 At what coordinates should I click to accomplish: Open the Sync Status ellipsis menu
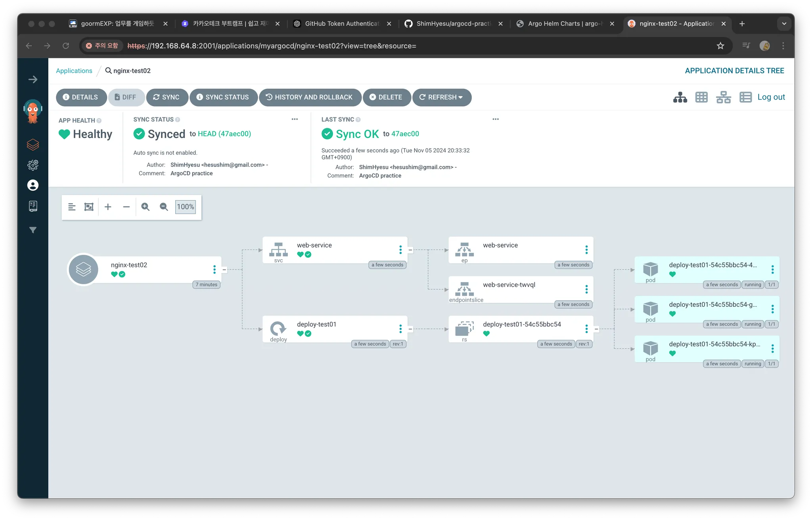pos(295,119)
